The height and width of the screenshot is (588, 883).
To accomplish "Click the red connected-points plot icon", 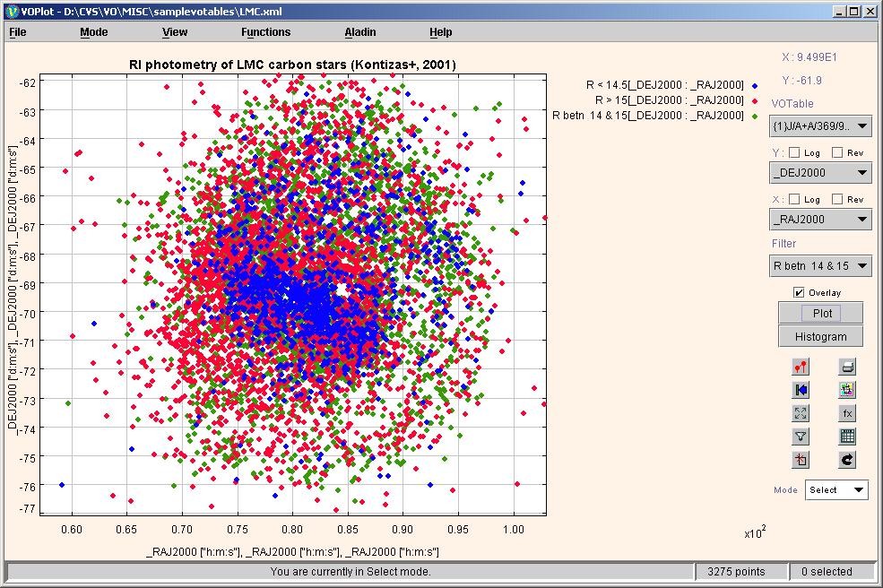I will [801, 367].
